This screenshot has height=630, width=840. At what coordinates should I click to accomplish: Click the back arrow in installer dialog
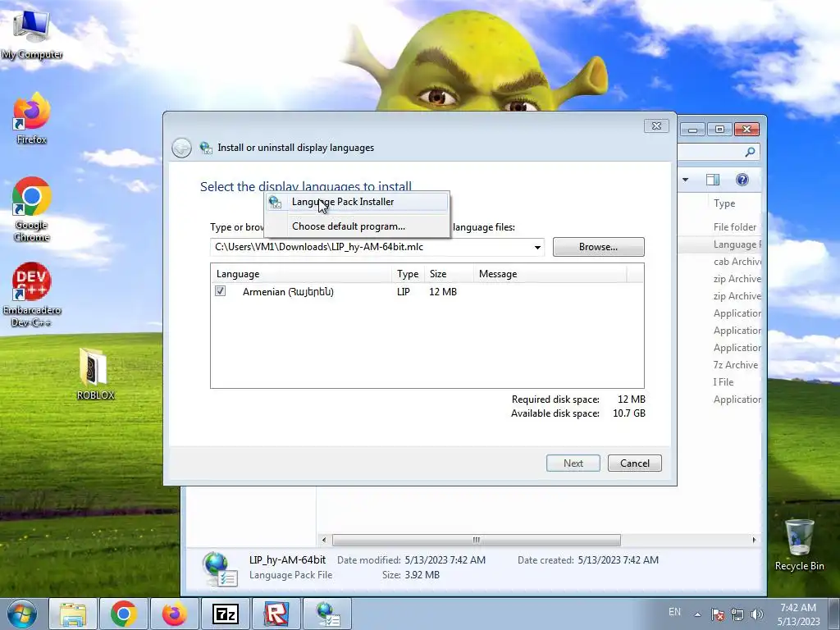(x=181, y=148)
